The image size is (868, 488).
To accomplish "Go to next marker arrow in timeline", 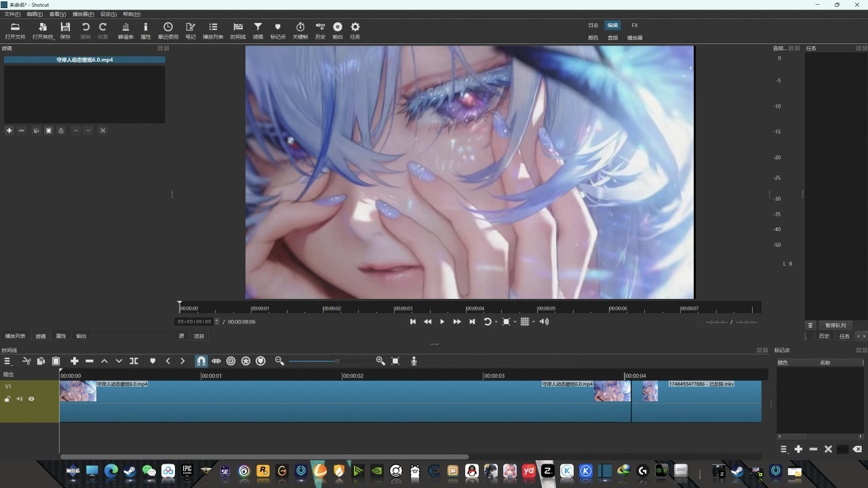I will coord(182,361).
